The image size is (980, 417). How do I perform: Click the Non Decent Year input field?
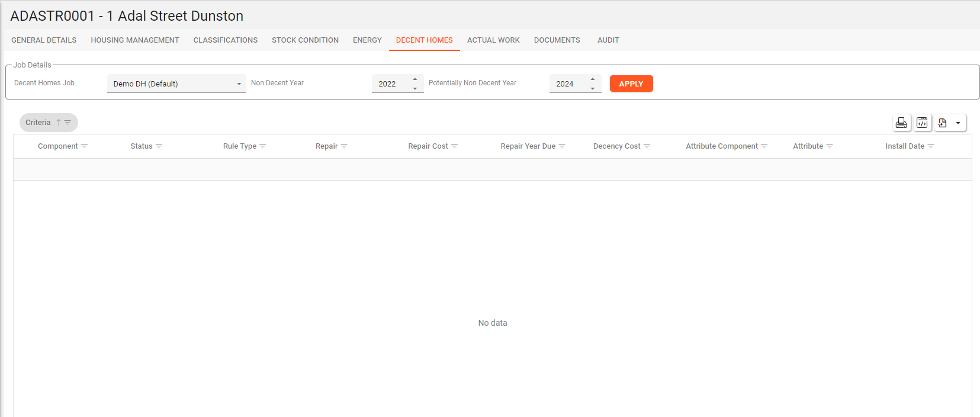pos(390,84)
